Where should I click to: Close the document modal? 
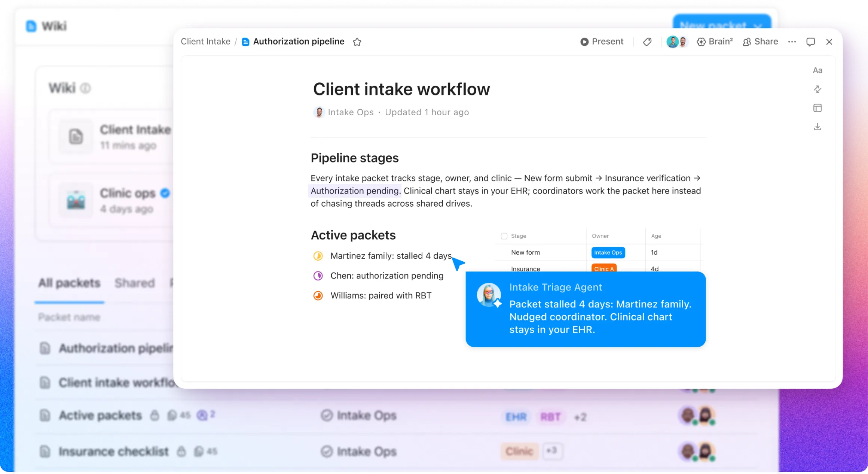click(x=829, y=42)
